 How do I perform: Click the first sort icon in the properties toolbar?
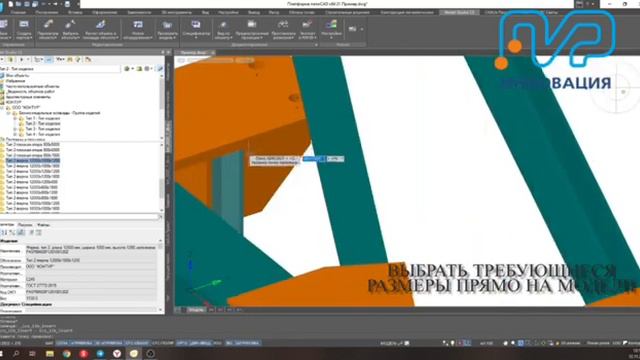pyautogui.click(x=4, y=233)
